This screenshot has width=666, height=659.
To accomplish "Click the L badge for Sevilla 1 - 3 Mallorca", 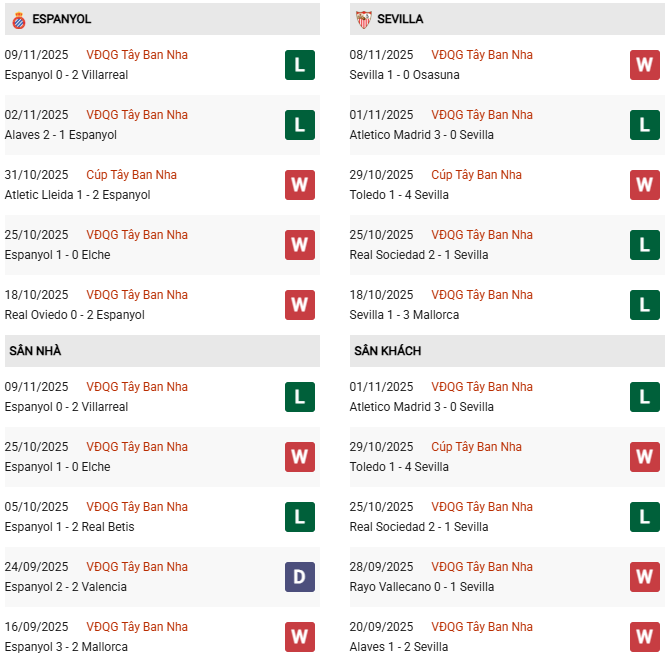I will 645,305.
